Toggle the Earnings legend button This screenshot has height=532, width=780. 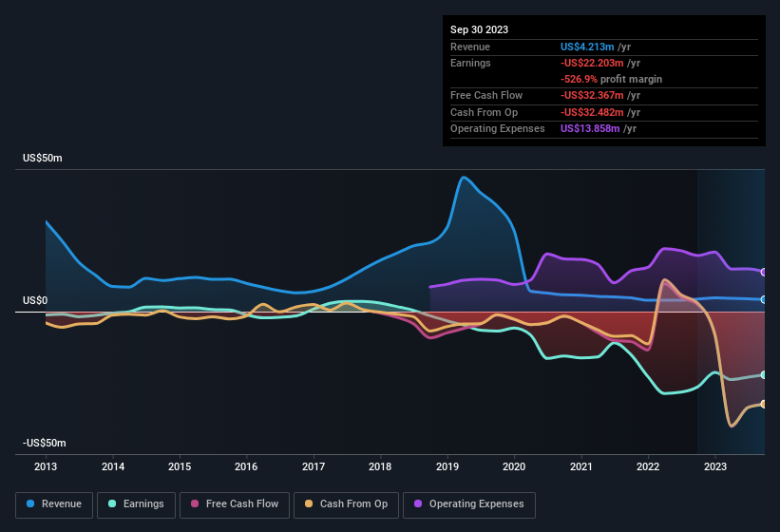pos(136,504)
